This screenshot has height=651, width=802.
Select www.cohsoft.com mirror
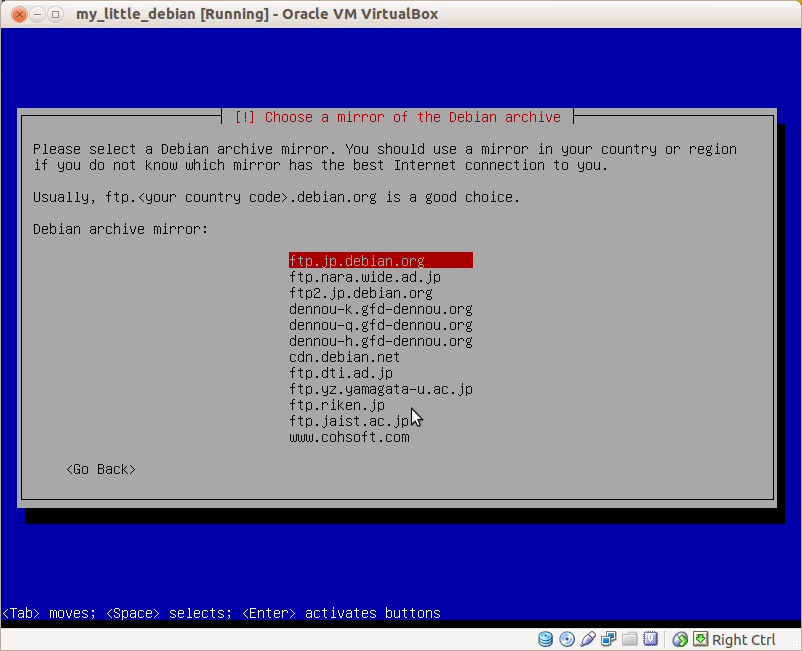tap(349, 437)
